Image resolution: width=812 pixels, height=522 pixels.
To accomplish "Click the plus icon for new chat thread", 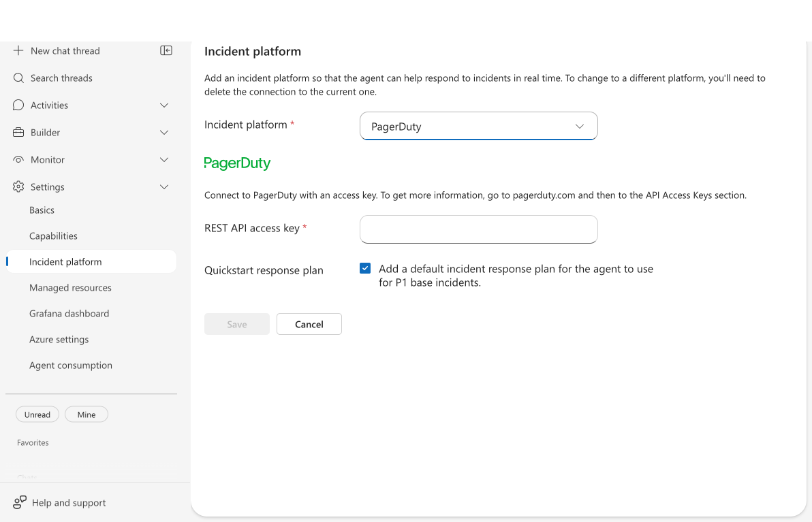I will (18, 50).
